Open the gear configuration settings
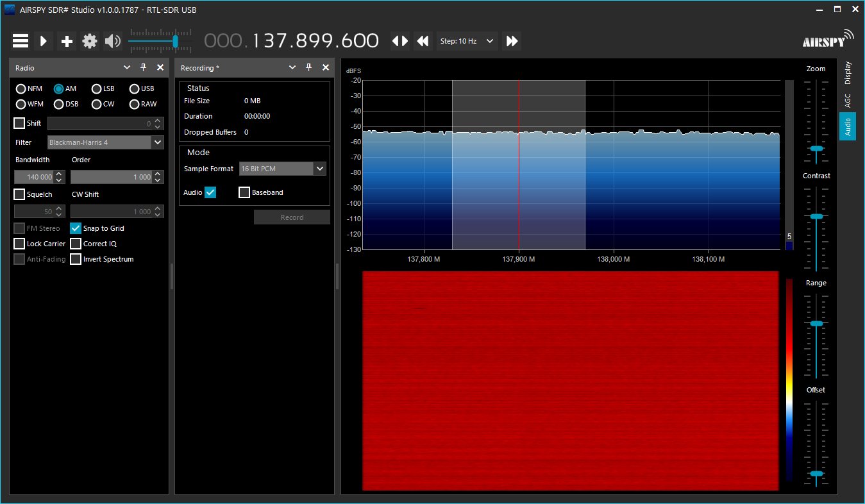Viewport: 865px width, 504px height. (x=90, y=41)
